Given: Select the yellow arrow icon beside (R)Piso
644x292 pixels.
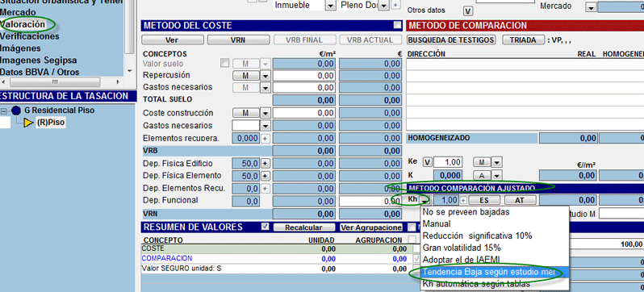Looking at the screenshot, I should (x=29, y=123).
